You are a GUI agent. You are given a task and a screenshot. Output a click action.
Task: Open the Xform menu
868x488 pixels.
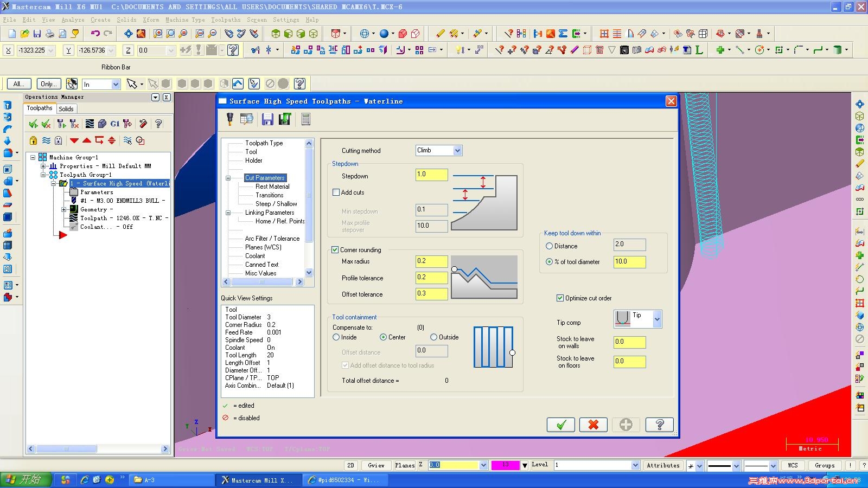click(151, 20)
